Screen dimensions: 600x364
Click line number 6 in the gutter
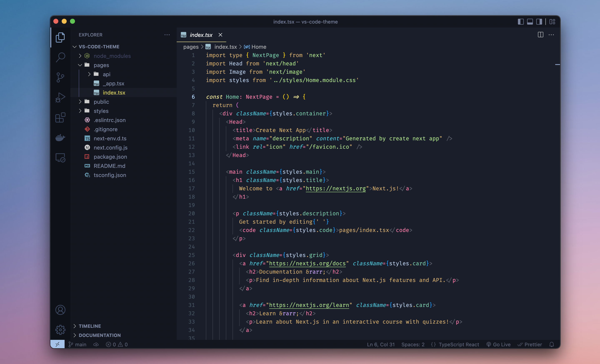[193, 97]
